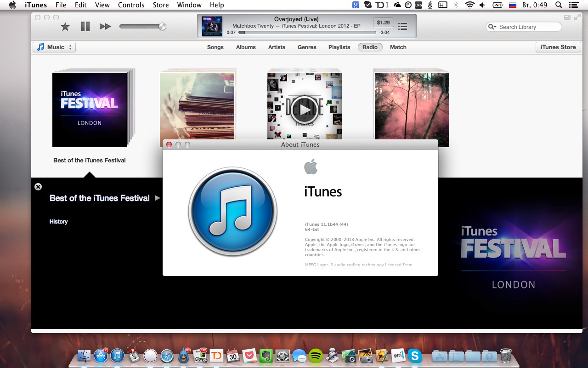Switch to the Albums tab
The image size is (588, 368).
point(246,47)
